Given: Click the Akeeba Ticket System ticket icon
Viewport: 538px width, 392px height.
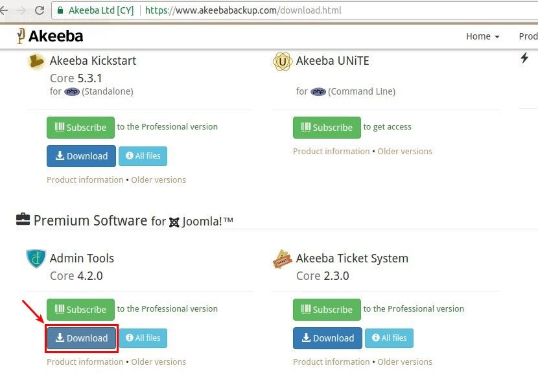Looking at the screenshot, I should (x=282, y=259).
